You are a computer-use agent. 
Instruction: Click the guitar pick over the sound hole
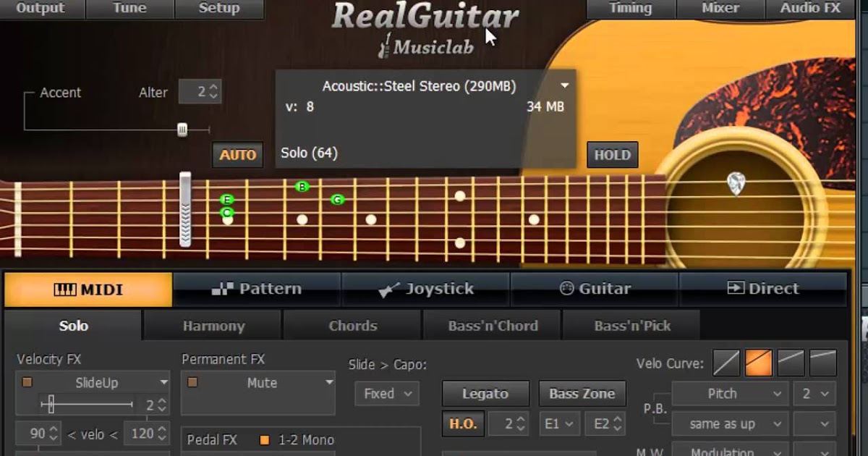click(736, 183)
